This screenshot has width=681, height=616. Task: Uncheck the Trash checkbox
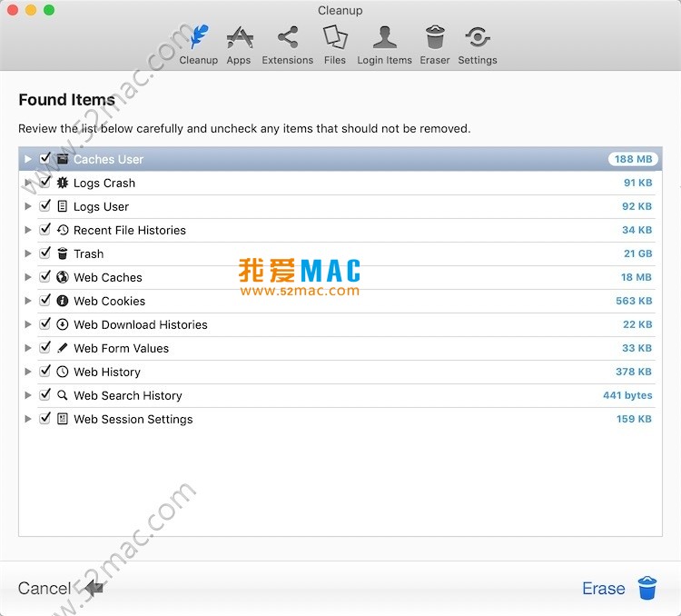[x=45, y=253]
